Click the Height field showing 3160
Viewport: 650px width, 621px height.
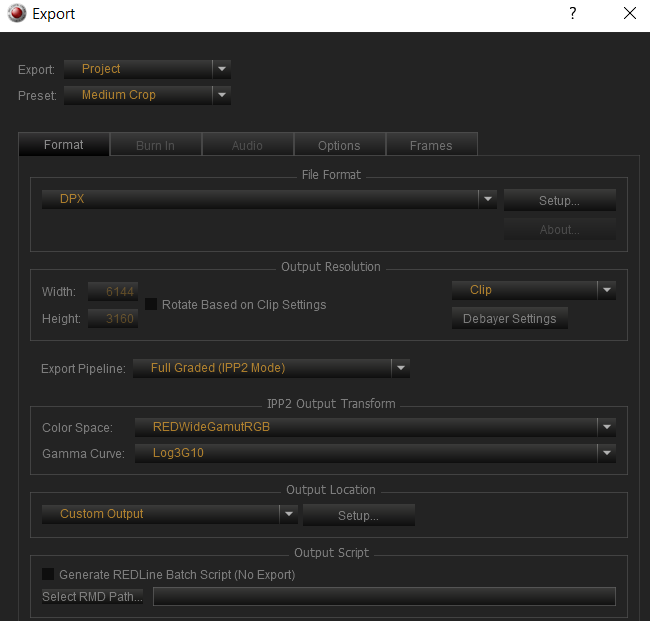(113, 318)
